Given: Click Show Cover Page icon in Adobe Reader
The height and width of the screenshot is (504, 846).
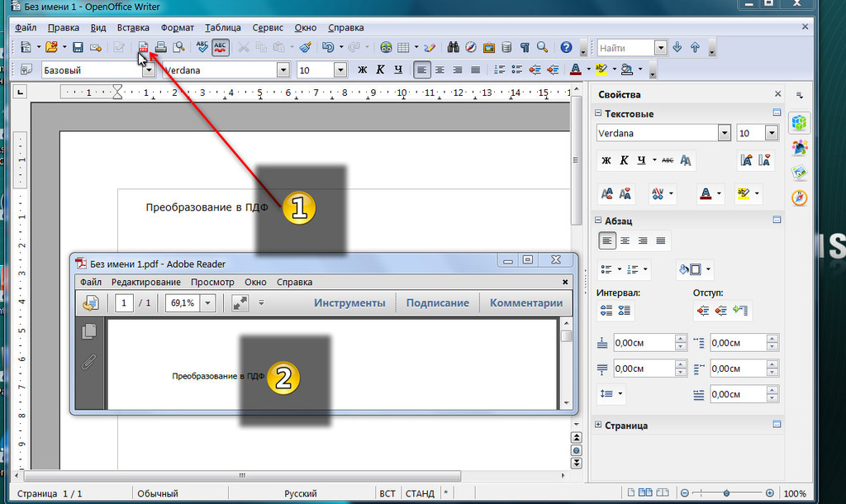Looking at the screenshot, I should (x=91, y=302).
